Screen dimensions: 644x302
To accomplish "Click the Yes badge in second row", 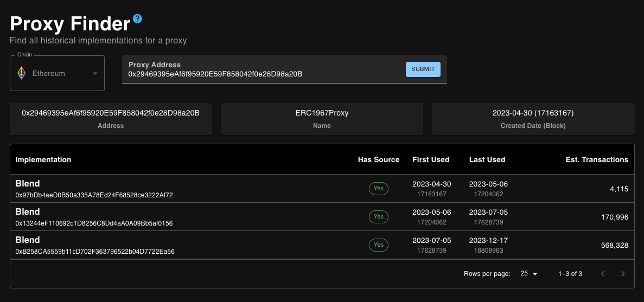I will (x=379, y=217).
